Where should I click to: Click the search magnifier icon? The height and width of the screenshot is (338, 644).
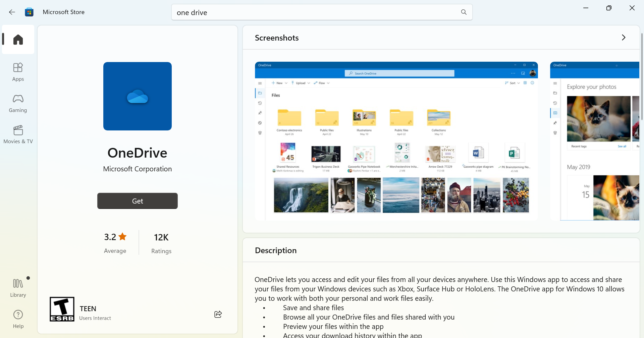464,12
